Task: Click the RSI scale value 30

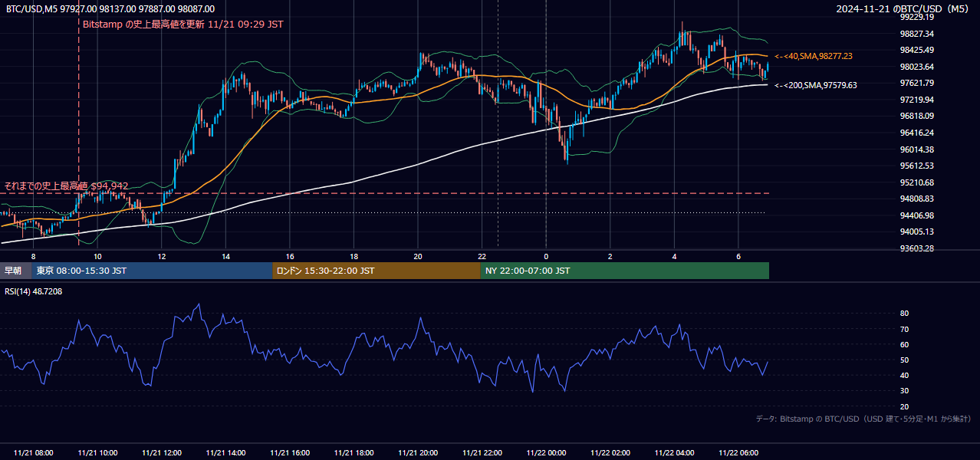Action: point(904,390)
